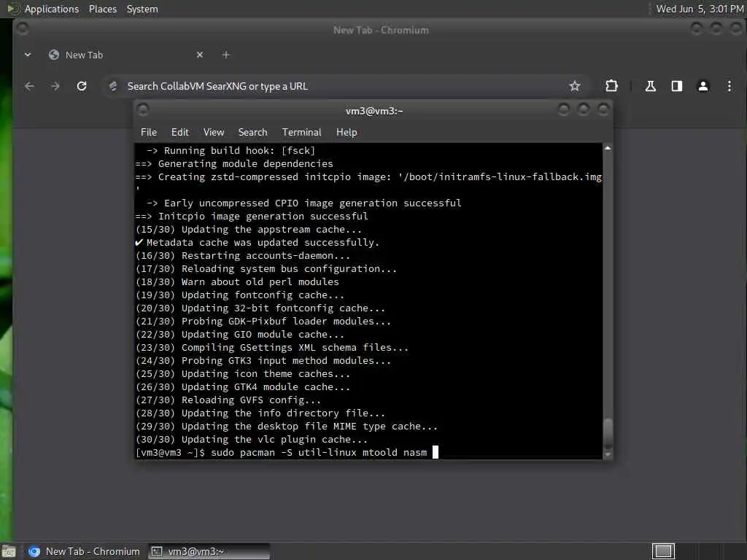Image resolution: width=747 pixels, height=560 pixels.
Task: Open the Places menu in top panel
Action: click(x=102, y=9)
